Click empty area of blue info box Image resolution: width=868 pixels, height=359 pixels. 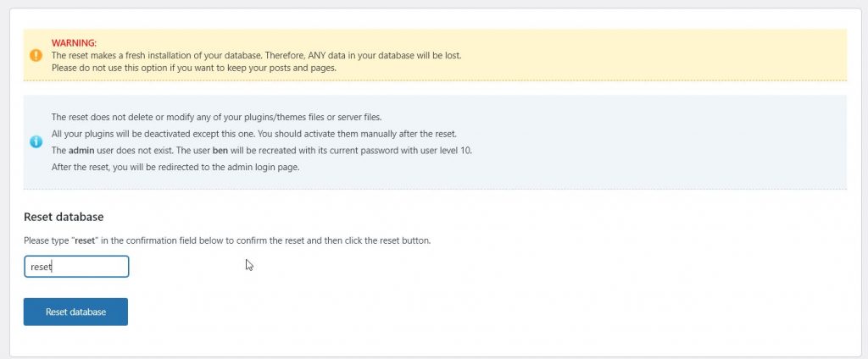click(661, 141)
